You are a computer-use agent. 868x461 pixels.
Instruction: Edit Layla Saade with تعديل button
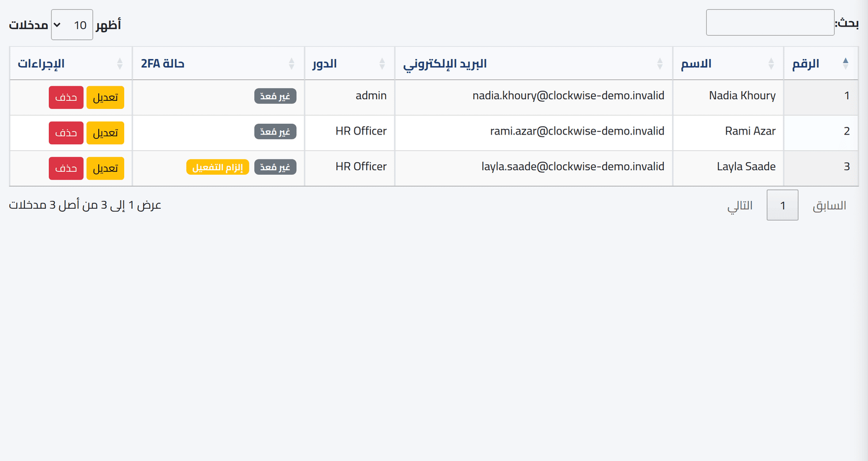coord(105,169)
